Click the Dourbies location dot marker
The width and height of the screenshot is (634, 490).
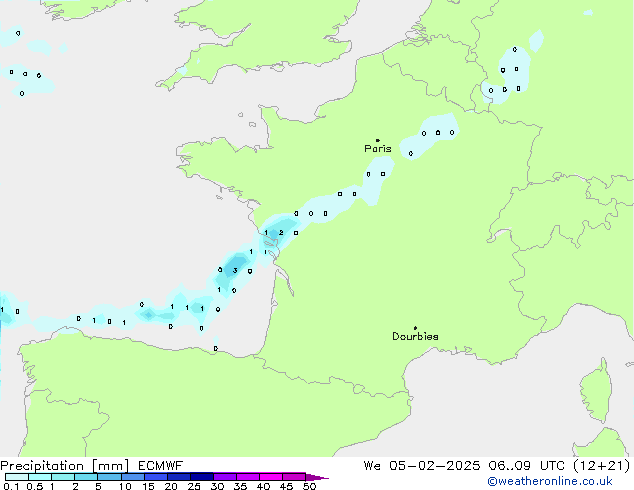pos(415,328)
